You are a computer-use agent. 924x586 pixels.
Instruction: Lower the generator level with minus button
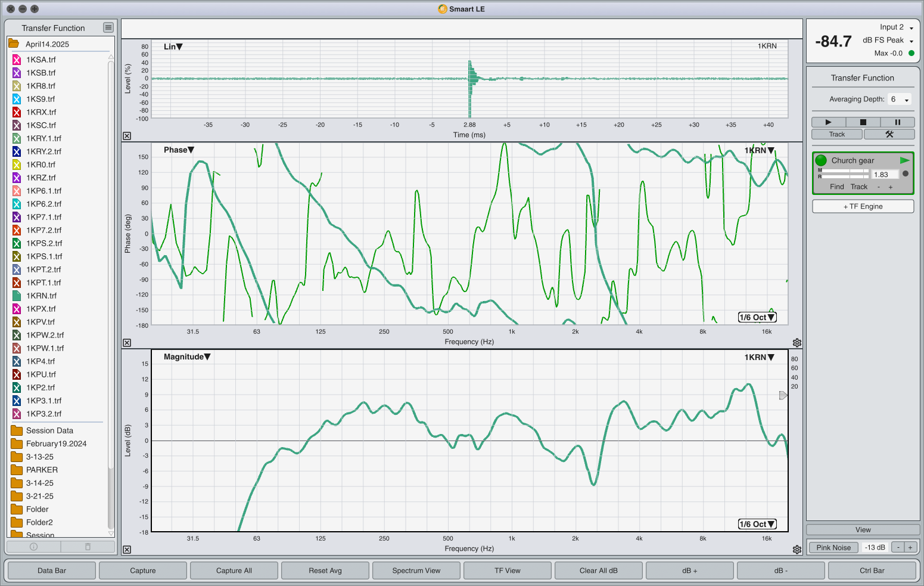tap(898, 548)
